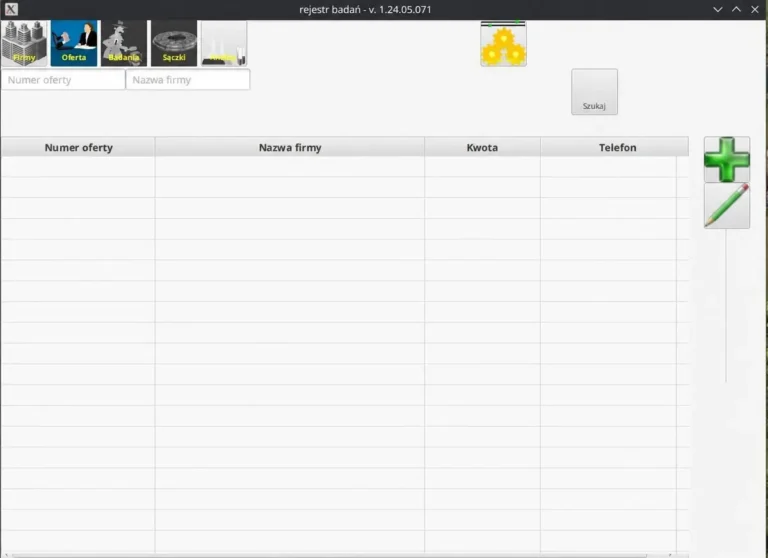Open the window menu X icon
The width and height of the screenshot is (768, 558).
[11, 9]
